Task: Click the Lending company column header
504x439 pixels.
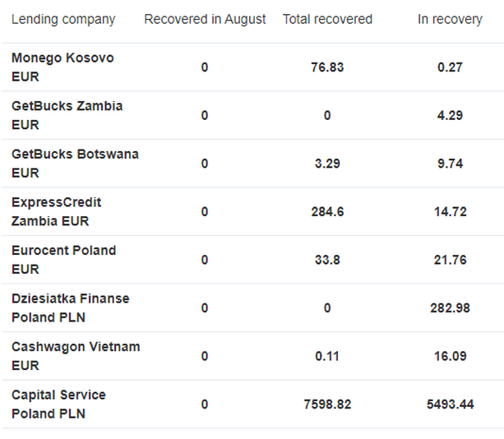Action: click(x=63, y=19)
